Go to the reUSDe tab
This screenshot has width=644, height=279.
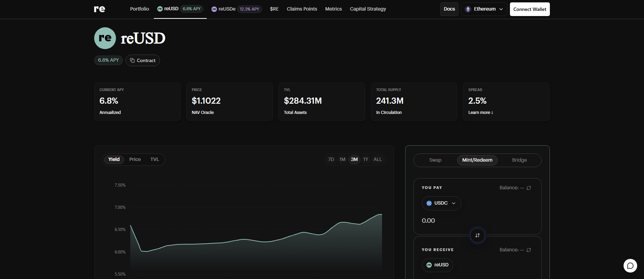point(236,9)
